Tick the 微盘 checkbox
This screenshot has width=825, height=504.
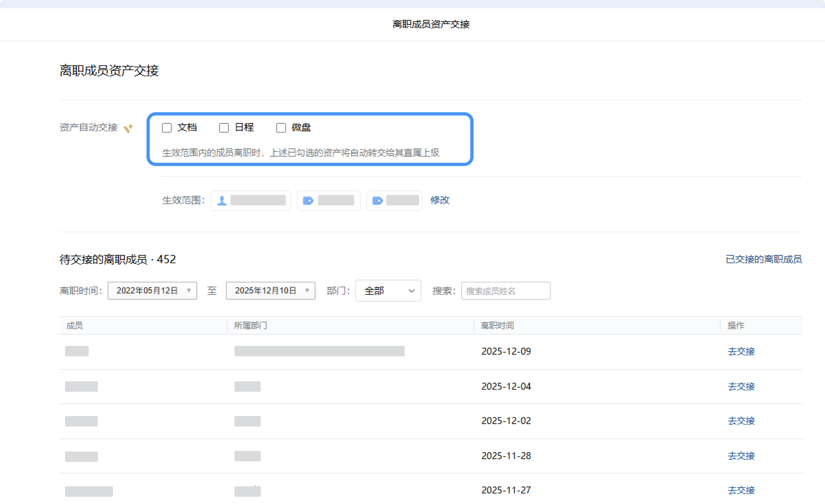281,128
